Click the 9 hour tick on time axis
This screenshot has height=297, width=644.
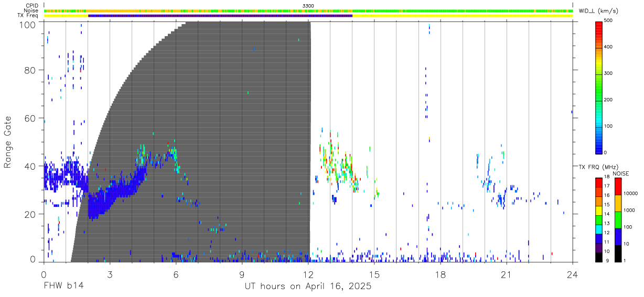tap(242, 274)
